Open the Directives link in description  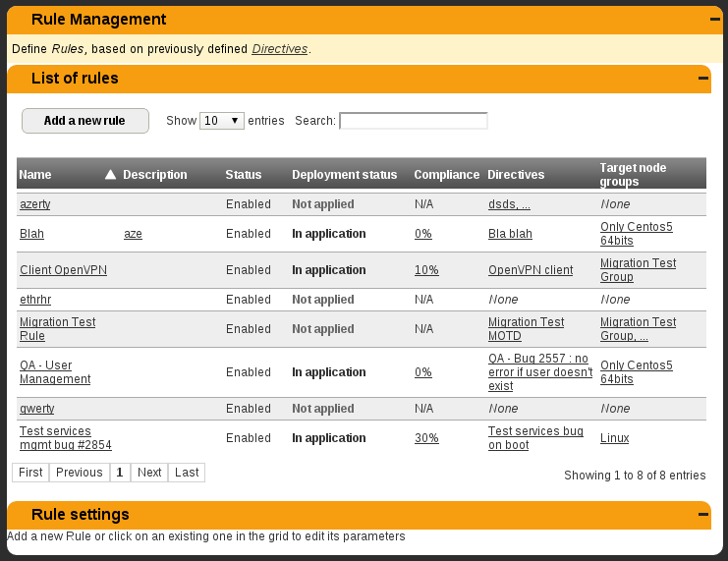point(279,49)
